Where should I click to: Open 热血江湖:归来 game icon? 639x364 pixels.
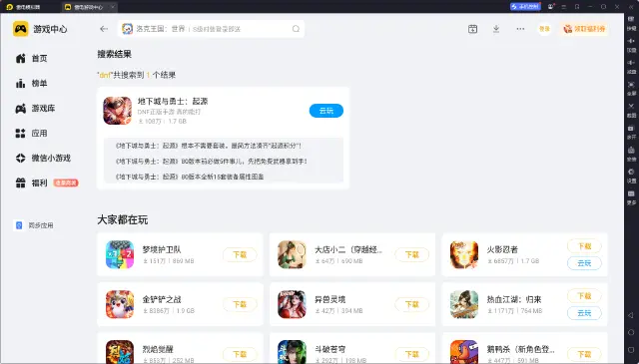pyautogui.click(x=464, y=304)
